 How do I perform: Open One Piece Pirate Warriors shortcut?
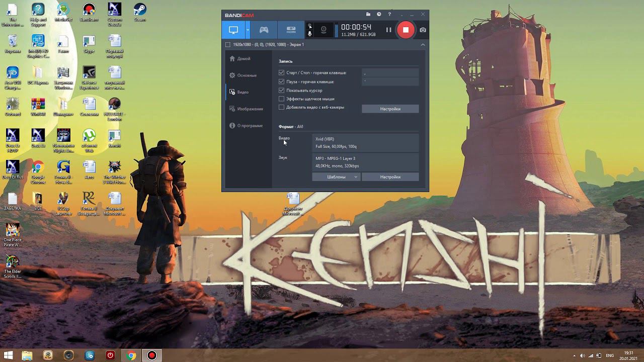coord(13,235)
